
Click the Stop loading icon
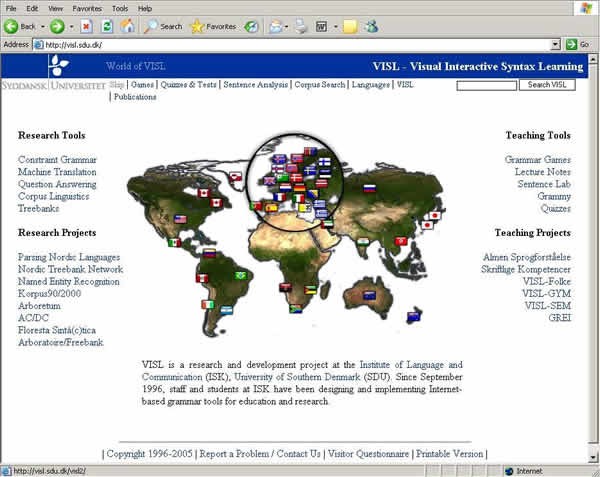[x=87, y=26]
